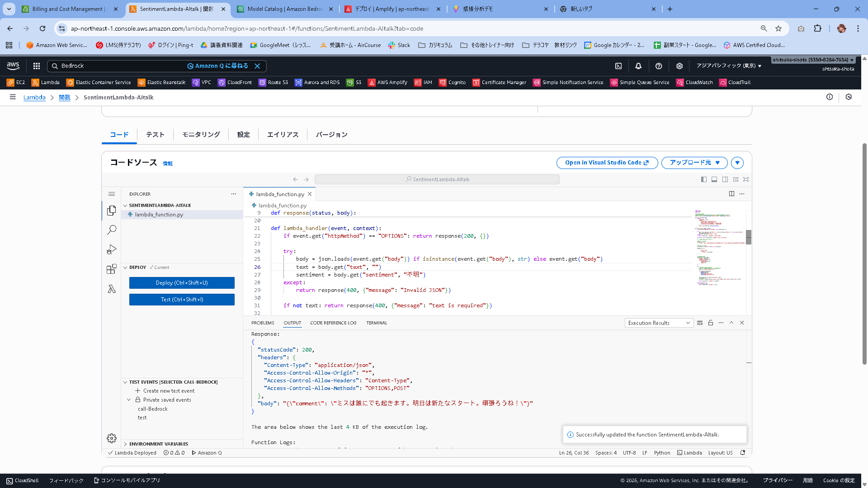Screen dimensions: 868x488
Task: Open the gear Manage icon in editor sidebar
Action: coord(112,438)
